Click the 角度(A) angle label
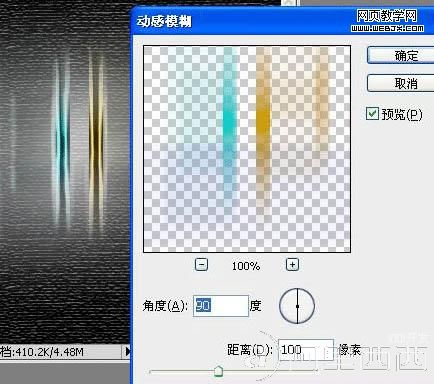Viewport: 434px width, 384px height. [x=165, y=306]
